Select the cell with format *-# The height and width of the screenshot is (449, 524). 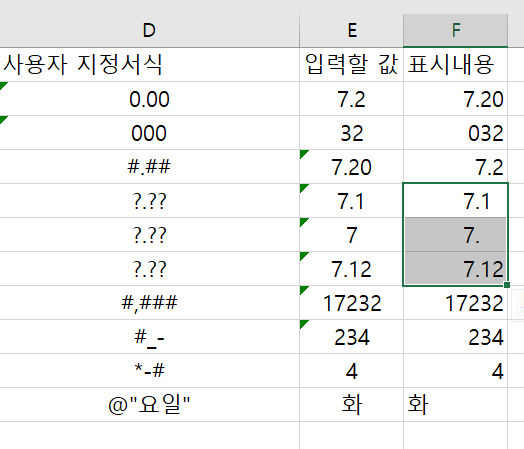pyautogui.click(x=149, y=371)
